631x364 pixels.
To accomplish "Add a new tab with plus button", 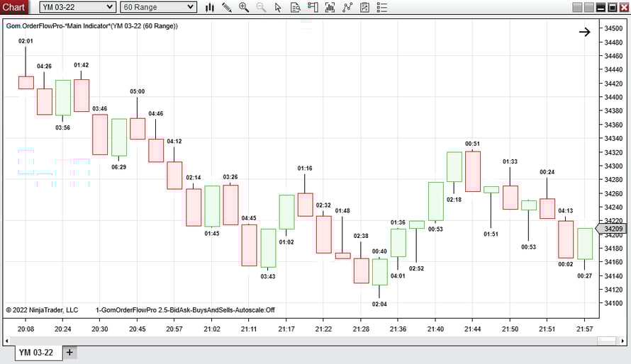I will tap(69, 353).
